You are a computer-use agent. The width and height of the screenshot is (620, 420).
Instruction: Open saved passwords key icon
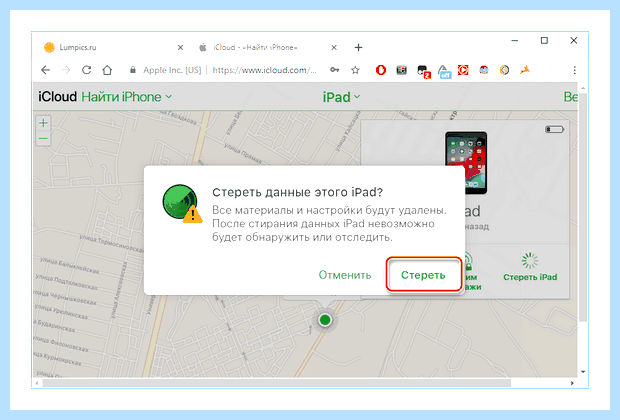[335, 70]
